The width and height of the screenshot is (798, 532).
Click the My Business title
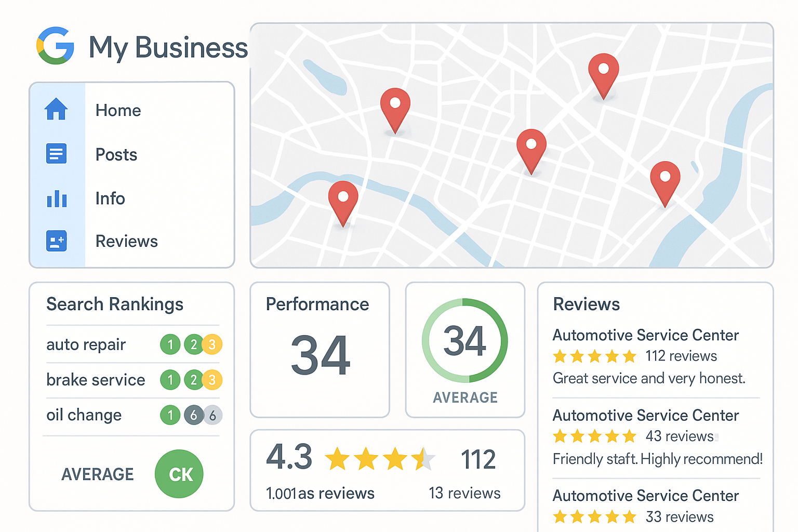point(168,48)
